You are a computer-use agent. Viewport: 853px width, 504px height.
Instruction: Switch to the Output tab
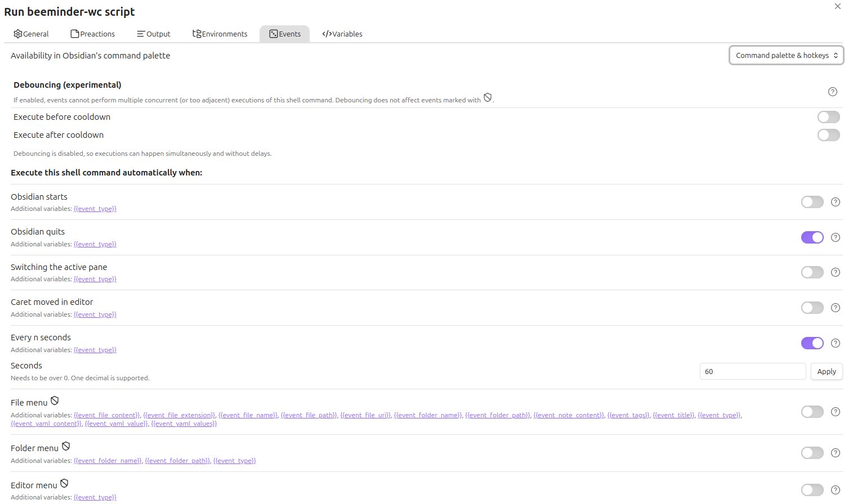pos(153,34)
